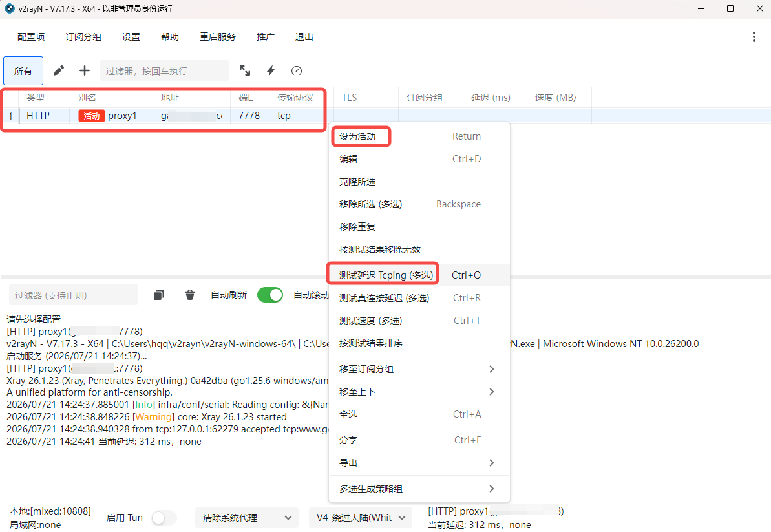Viewport: 771px width, 532px height.
Task: Sort by the 别名 column header
Action: [112, 98]
